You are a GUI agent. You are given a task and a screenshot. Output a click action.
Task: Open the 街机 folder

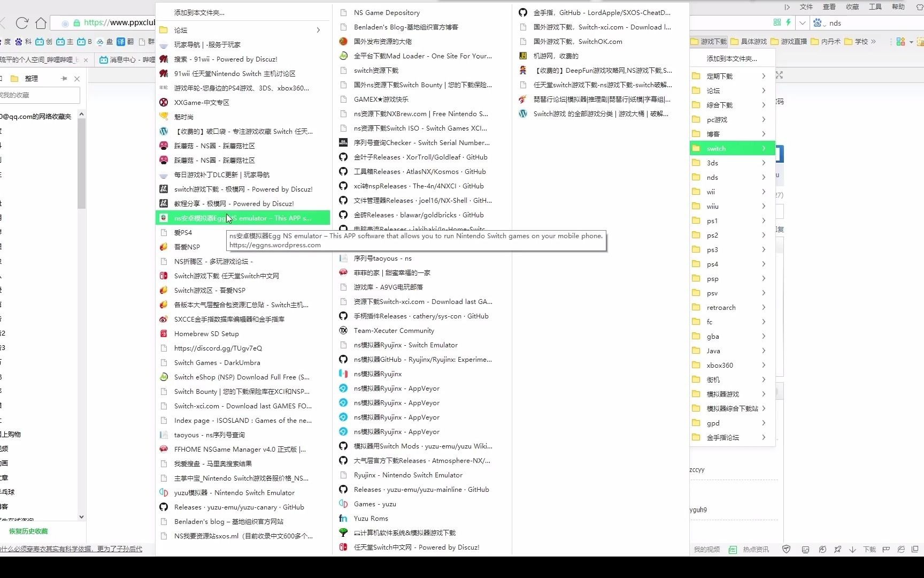tap(732, 379)
